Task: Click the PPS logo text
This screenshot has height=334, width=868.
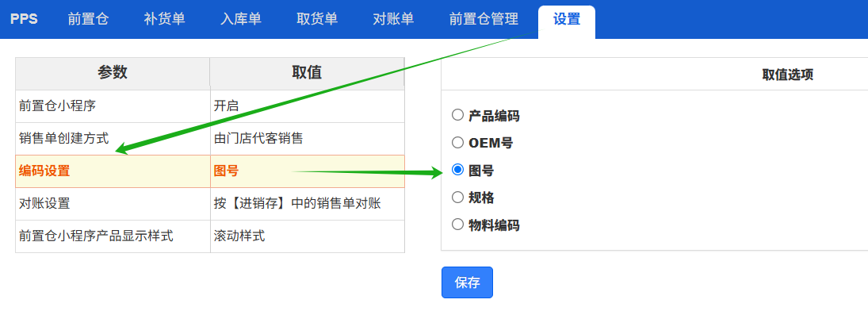Action: (x=24, y=19)
